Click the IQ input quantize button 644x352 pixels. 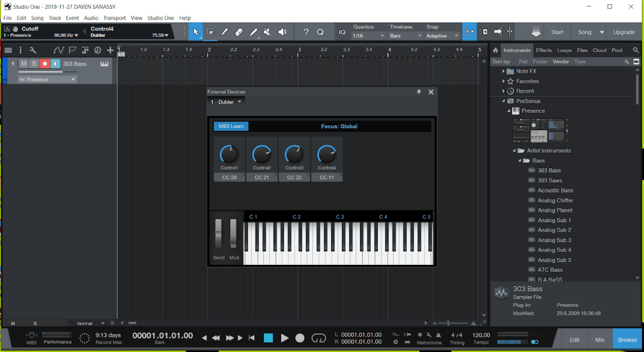[342, 32]
